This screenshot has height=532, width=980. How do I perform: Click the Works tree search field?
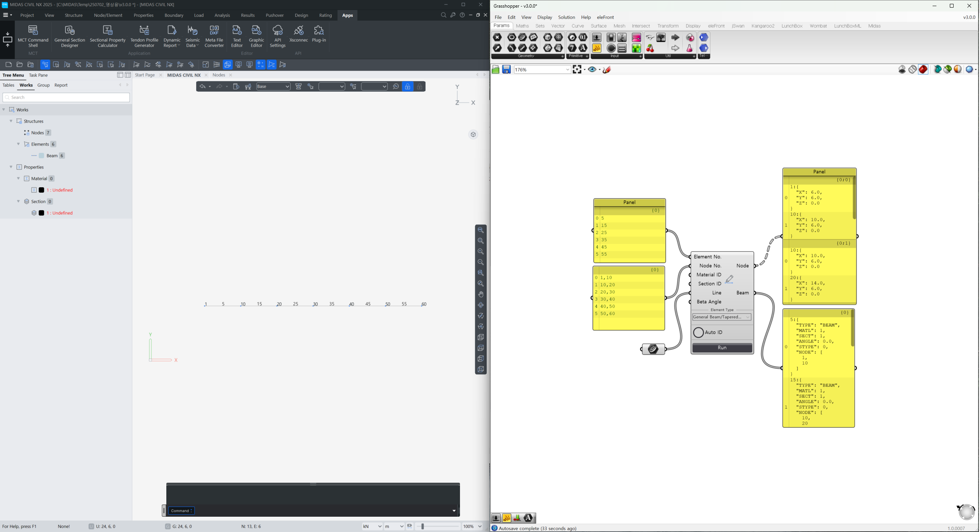tap(66, 97)
